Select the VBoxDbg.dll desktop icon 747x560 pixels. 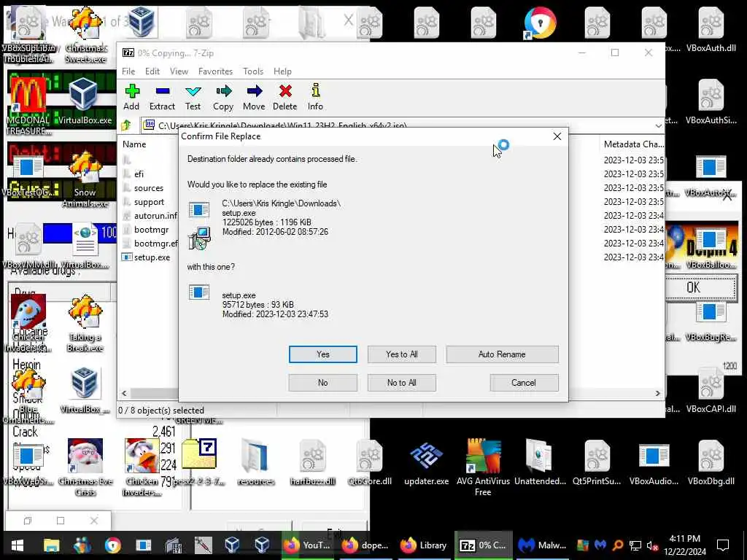[711, 462]
